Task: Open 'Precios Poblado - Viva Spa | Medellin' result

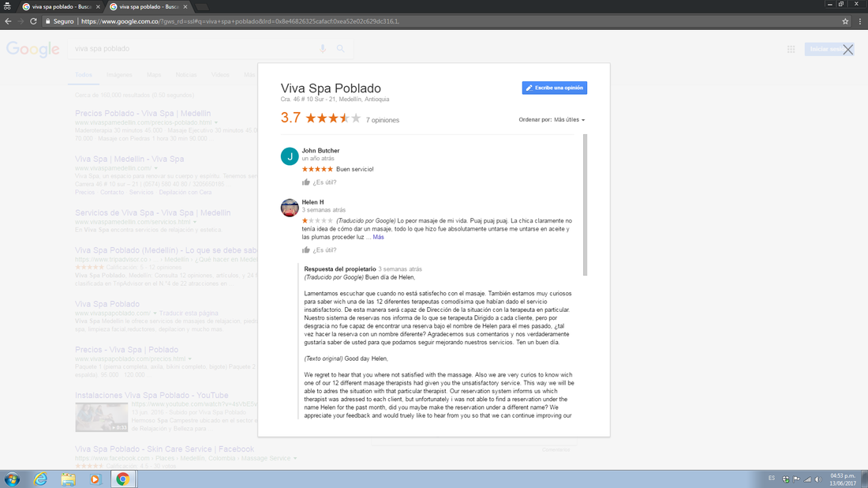Action: pyautogui.click(x=143, y=114)
